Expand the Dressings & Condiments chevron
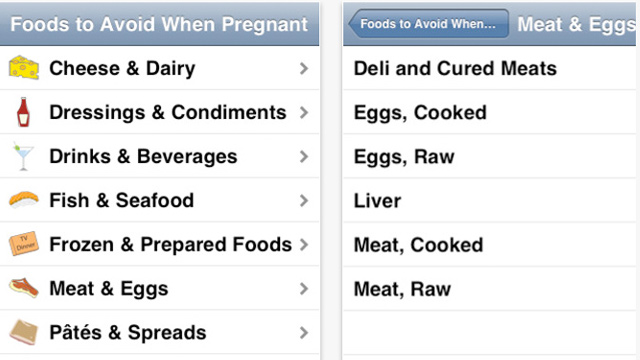The width and height of the screenshot is (640, 360). 304,112
